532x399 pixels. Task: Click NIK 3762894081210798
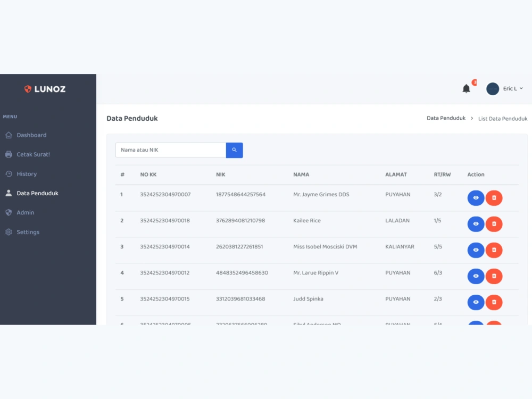click(x=240, y=221)
